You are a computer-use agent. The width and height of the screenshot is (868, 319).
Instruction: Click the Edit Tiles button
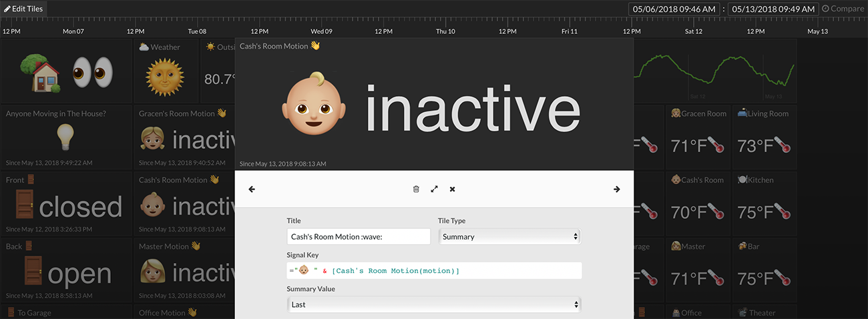tap(25, 9)
